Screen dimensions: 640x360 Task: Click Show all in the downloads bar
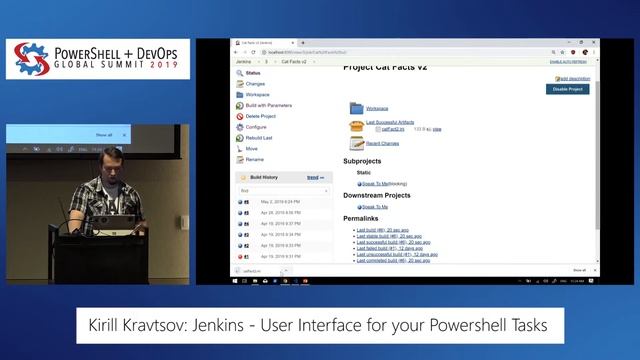click(579, 271)
